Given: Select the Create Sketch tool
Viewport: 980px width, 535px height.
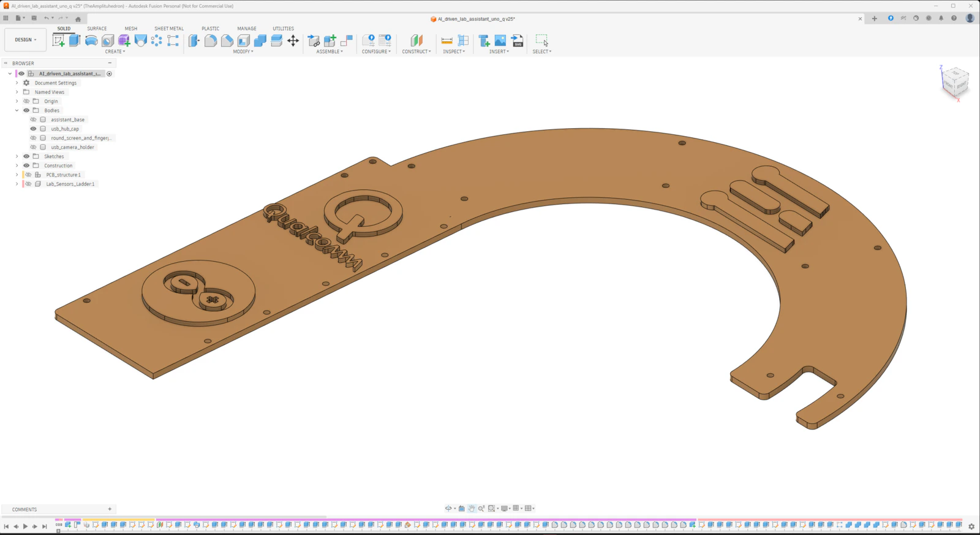Looking at the screenshot, I should tap(58, 40).
